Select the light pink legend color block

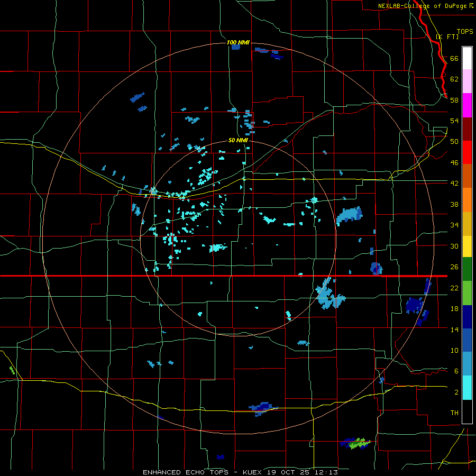467,81
